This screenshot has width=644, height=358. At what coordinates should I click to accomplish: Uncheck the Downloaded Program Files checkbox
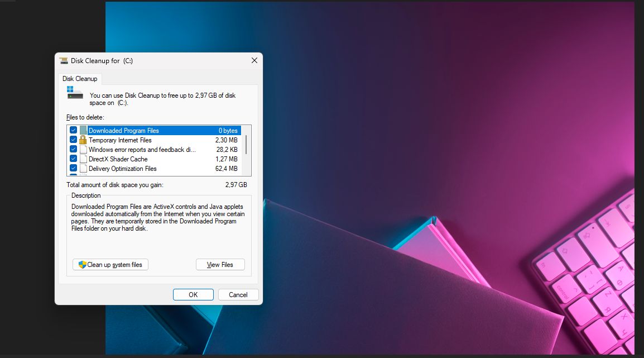(73, 131)
